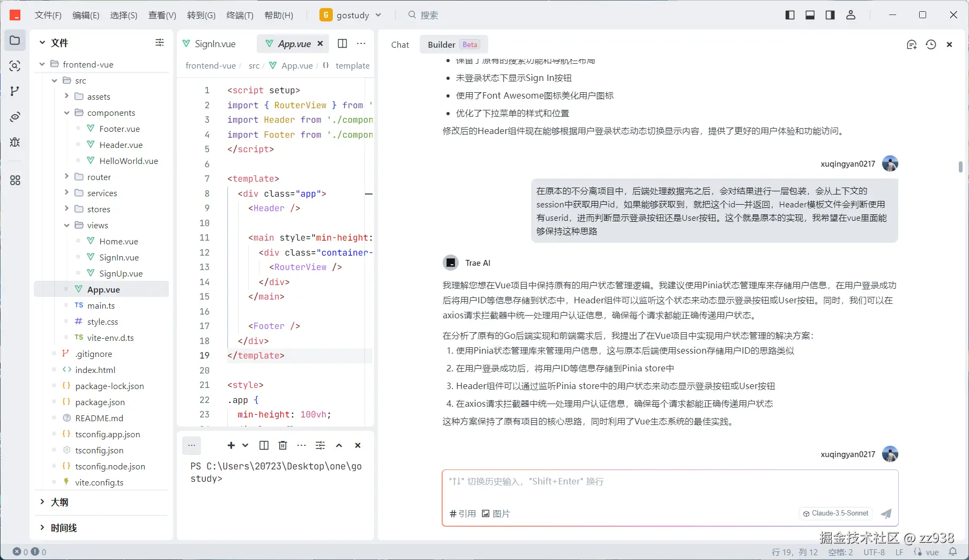Change the vue language mode

pyautogui.click(x=932, y=552)
